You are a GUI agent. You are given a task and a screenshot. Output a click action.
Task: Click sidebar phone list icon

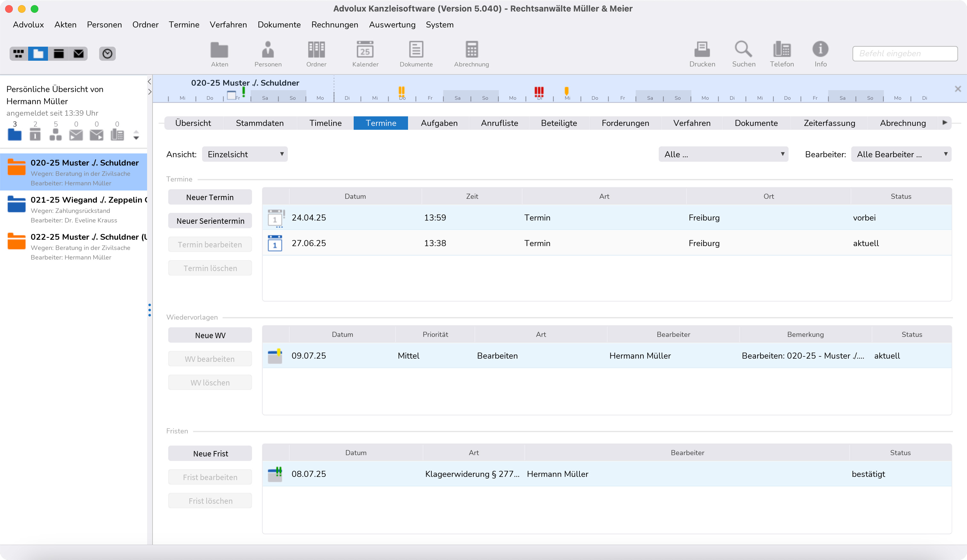click(117, 134)
